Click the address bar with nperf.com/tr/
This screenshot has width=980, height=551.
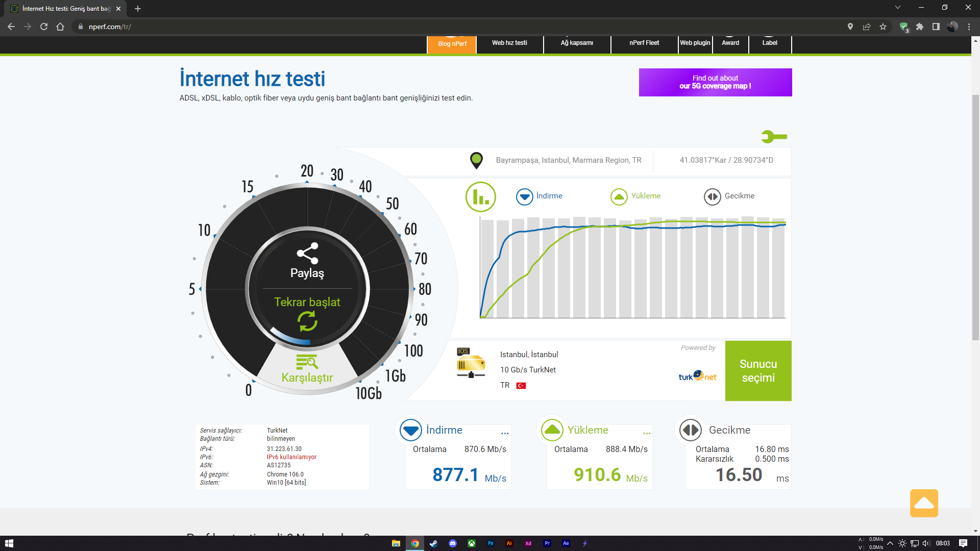tap(459, 27)
